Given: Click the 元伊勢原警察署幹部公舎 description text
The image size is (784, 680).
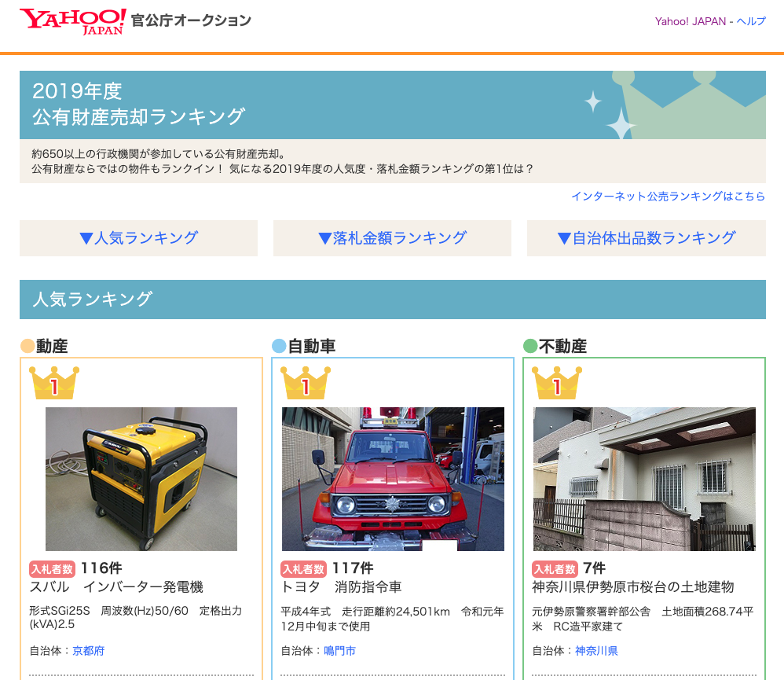Looking at the screenshot, I should click(643, 619).
